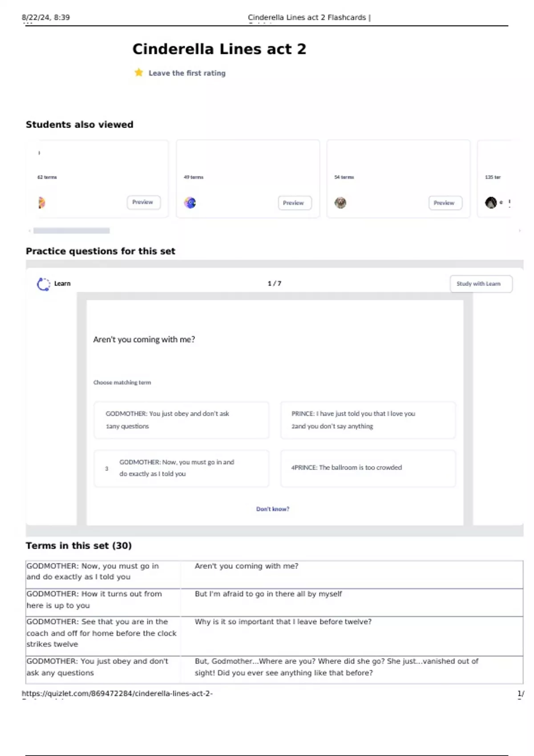Screen dimensions: 534x756
Task: Click the horizontal scrollbar under the study set cards
Action: tap(72, 230)
